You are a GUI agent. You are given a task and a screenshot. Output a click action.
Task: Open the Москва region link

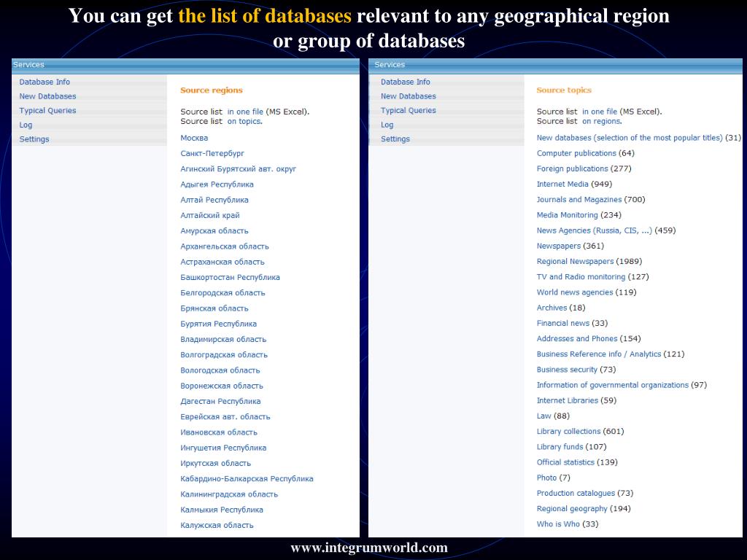click(194, 138)
